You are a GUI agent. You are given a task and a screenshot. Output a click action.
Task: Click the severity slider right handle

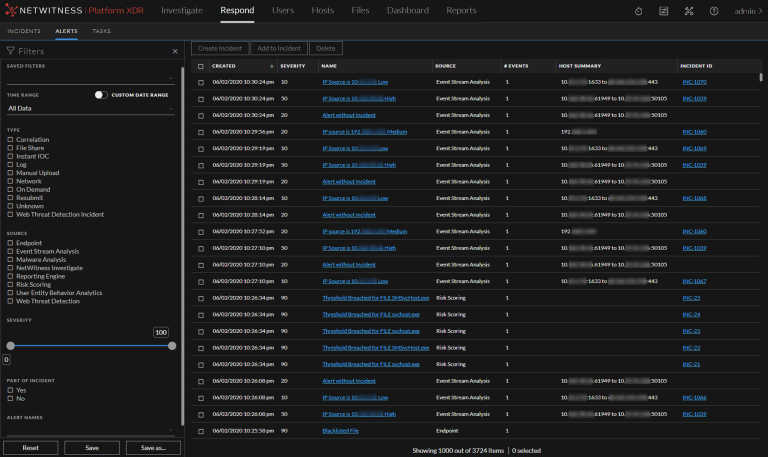pos(172,345)
